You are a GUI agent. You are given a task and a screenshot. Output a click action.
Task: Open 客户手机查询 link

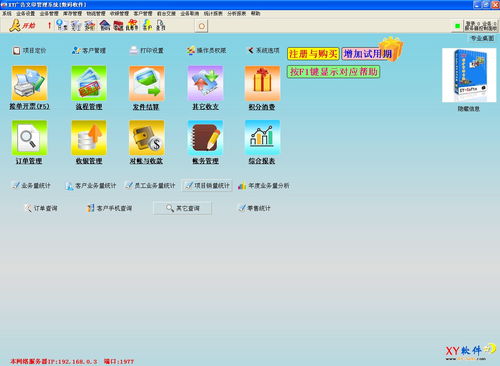point(109,208)
